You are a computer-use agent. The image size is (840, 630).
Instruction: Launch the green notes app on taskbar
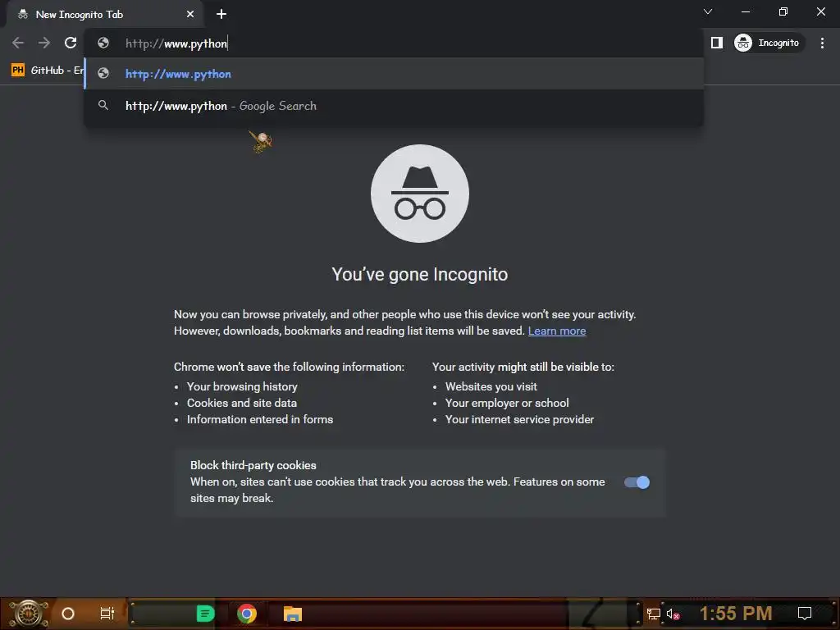(x=205, y=614)
